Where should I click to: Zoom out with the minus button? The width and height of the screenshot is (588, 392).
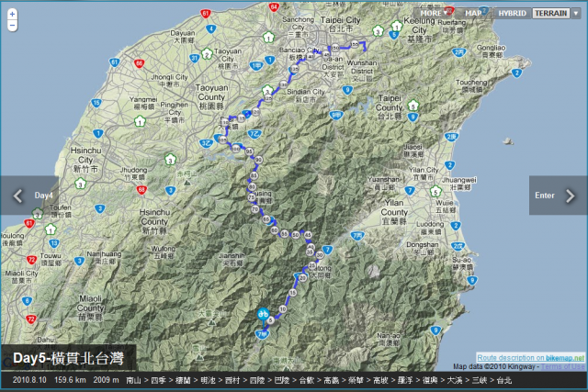(12, 26)
